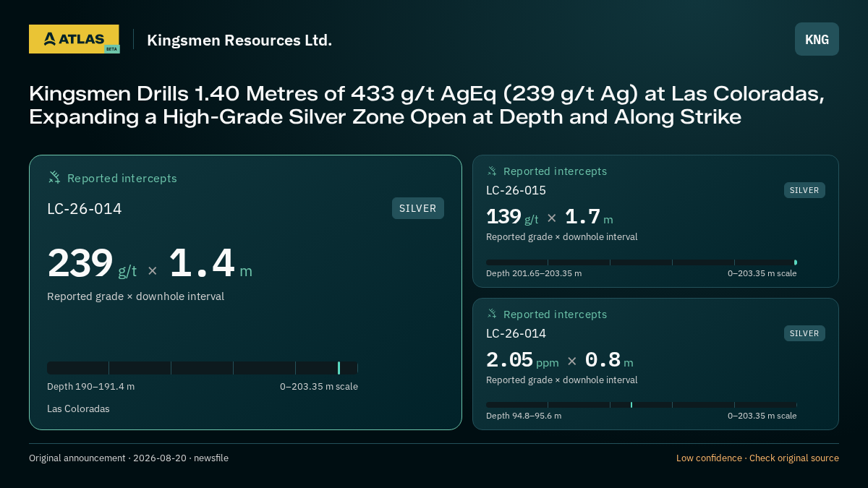Click the ATLAS beta logo
Image resolution: width=868 pixels, height=488 pixels.
point(75,39)
